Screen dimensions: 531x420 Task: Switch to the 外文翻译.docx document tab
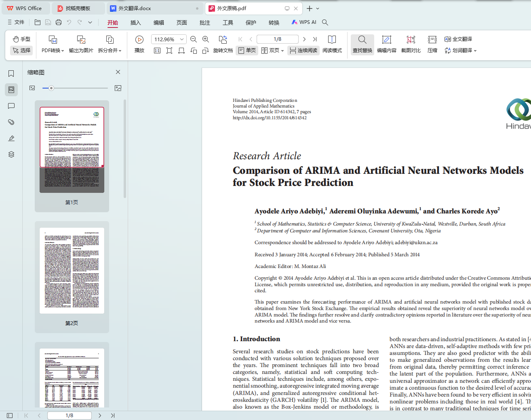155,8
